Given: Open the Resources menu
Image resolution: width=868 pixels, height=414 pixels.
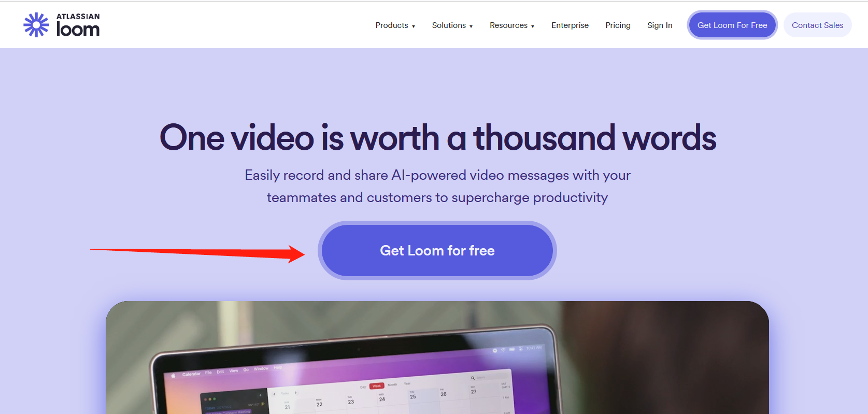Looking at the screenshot, I should [512, 25].
